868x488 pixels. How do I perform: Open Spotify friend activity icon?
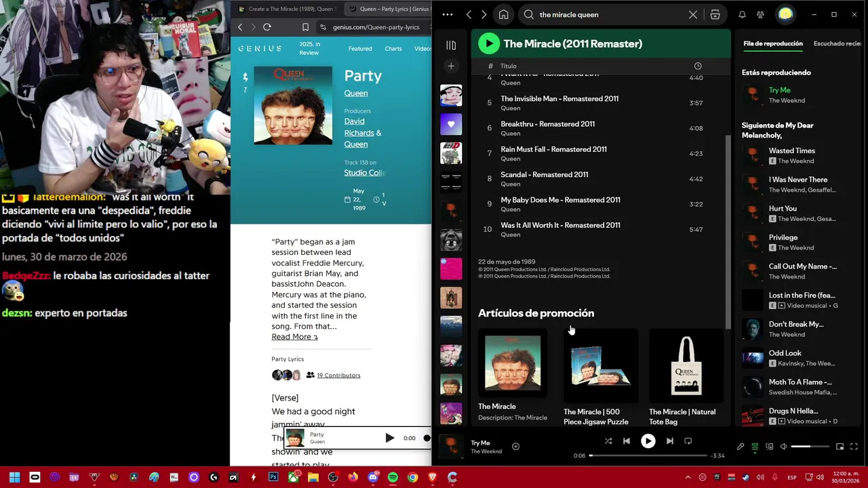[760, 14]
